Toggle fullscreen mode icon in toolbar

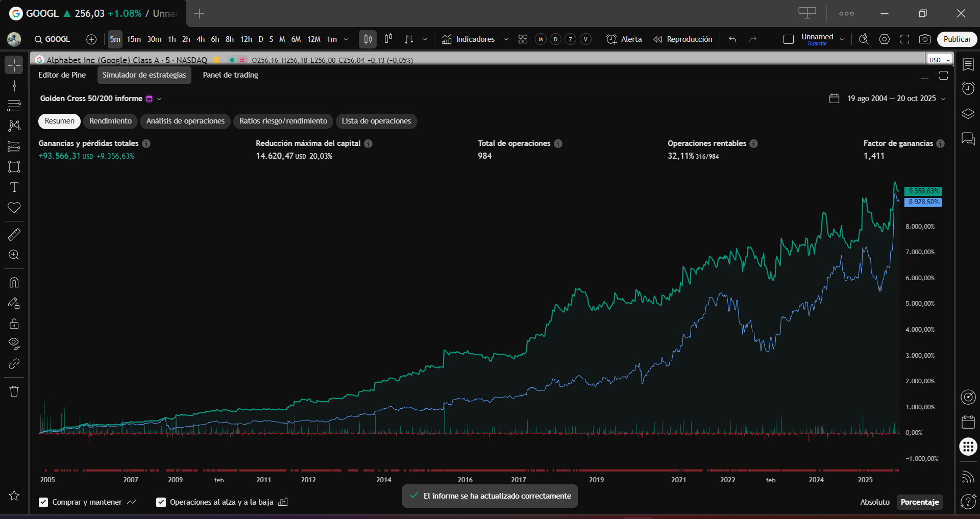coord(904,39)
